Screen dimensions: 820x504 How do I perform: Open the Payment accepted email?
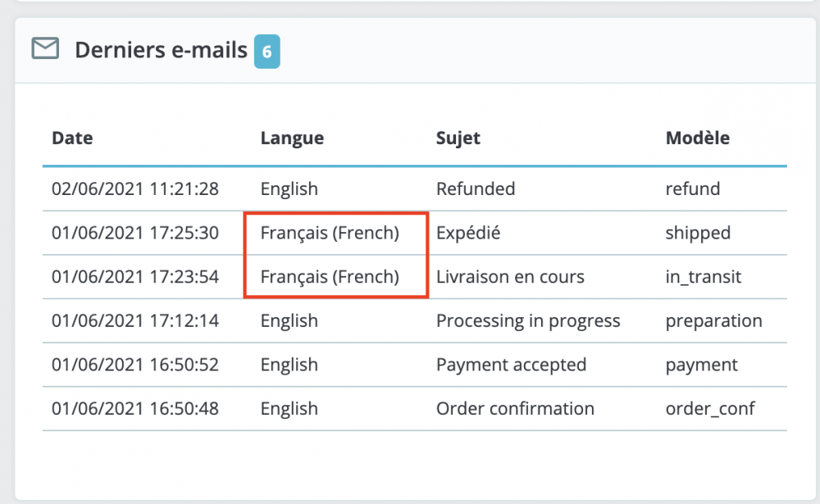click(x=511, y=365)
